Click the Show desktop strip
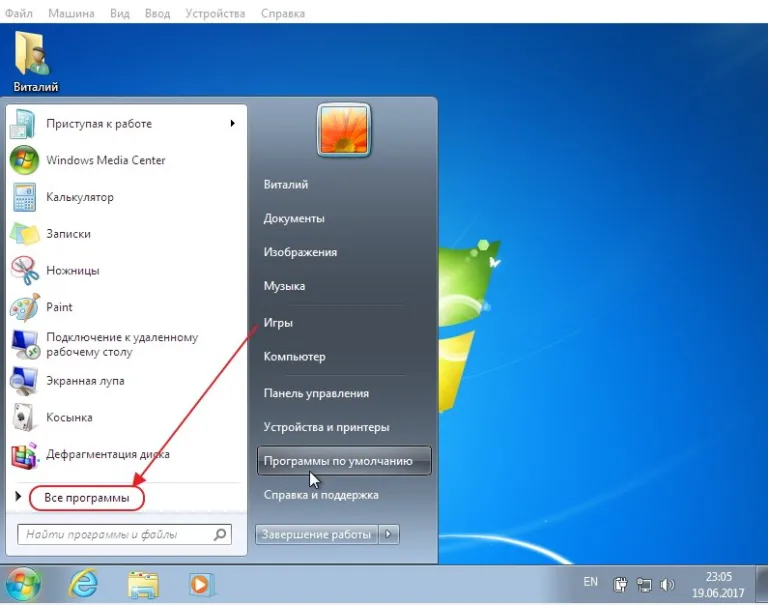768x605 pixels. coord(762,584)
